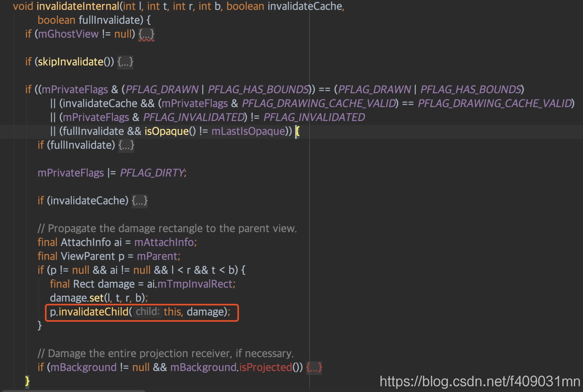Click first PFLAG_DRAWING_CACHE_VALID constant
The image size is (583, 392).
[319, 104]
